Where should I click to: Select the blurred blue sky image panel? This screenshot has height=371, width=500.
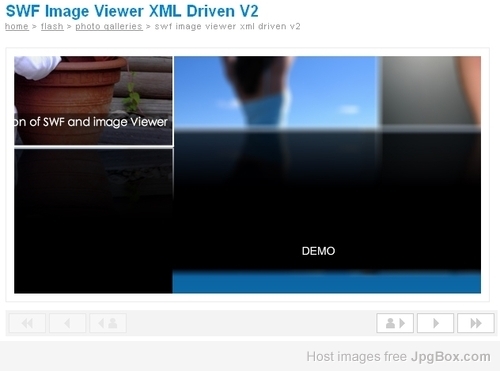coord(276,92)
